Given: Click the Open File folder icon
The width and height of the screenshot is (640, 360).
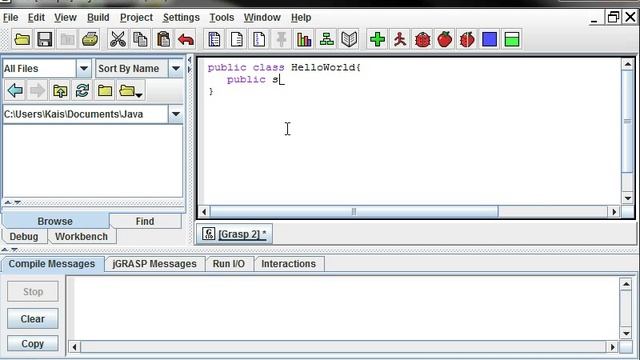Looking at the screenshot, I should point(22,40).
